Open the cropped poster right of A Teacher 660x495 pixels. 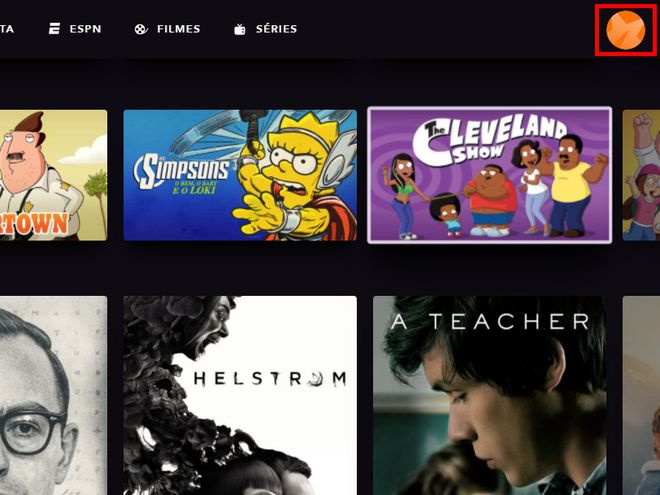pyautogui.click(x=641, y=396)
